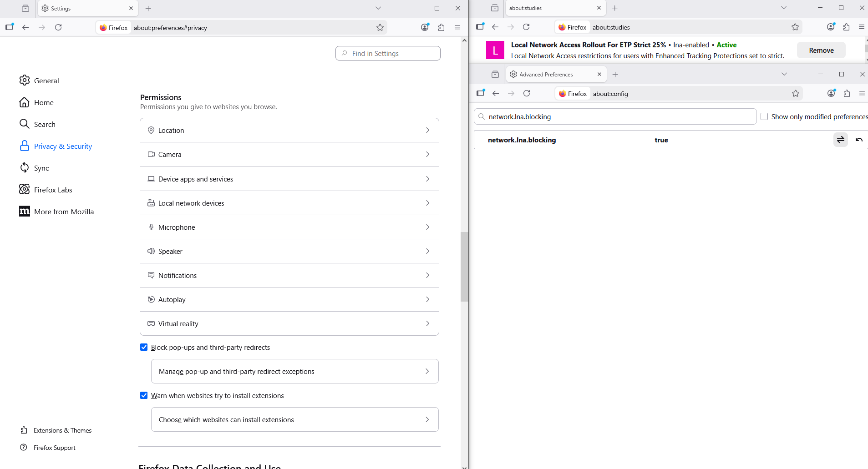Expand the Local network devices permission

289,203
